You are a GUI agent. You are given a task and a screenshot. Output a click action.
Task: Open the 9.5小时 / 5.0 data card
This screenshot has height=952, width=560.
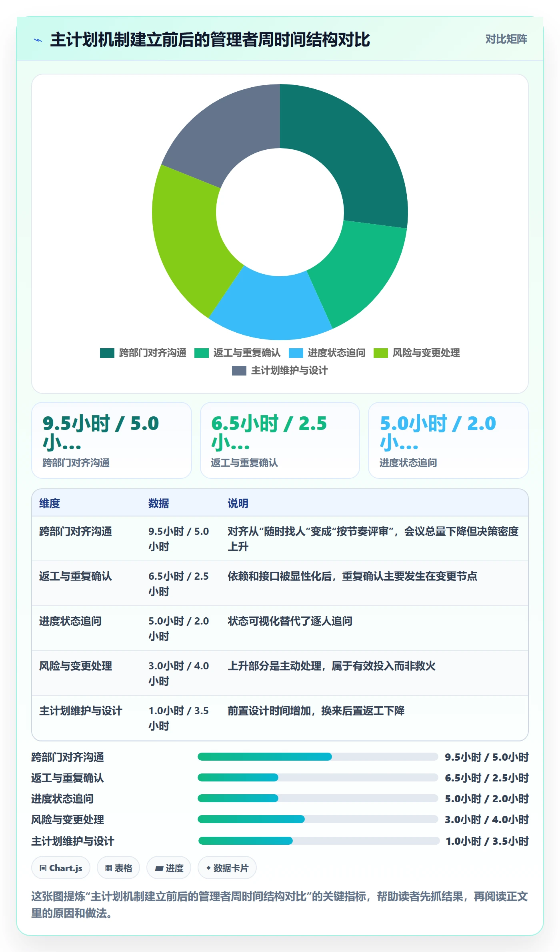112,440
